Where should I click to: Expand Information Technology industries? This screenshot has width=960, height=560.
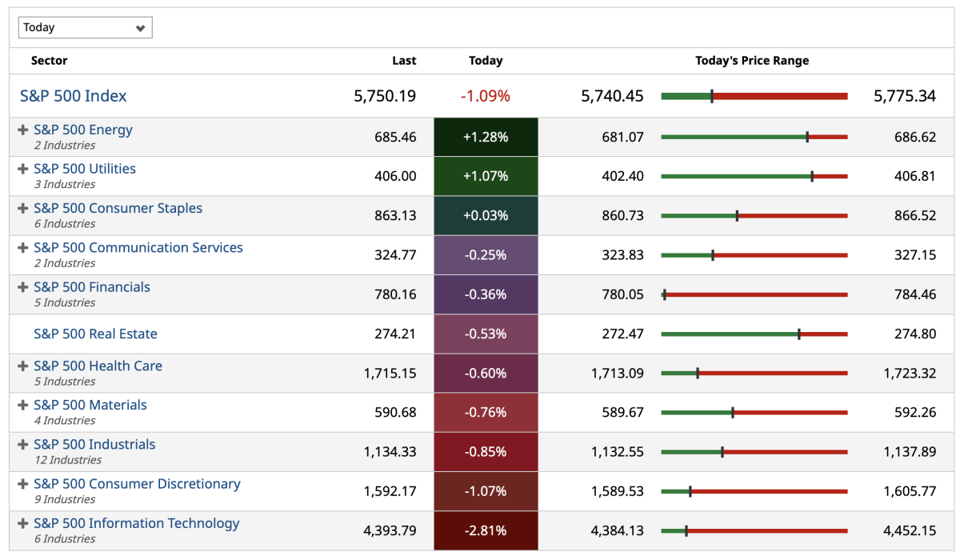click(x=23, y=523)
